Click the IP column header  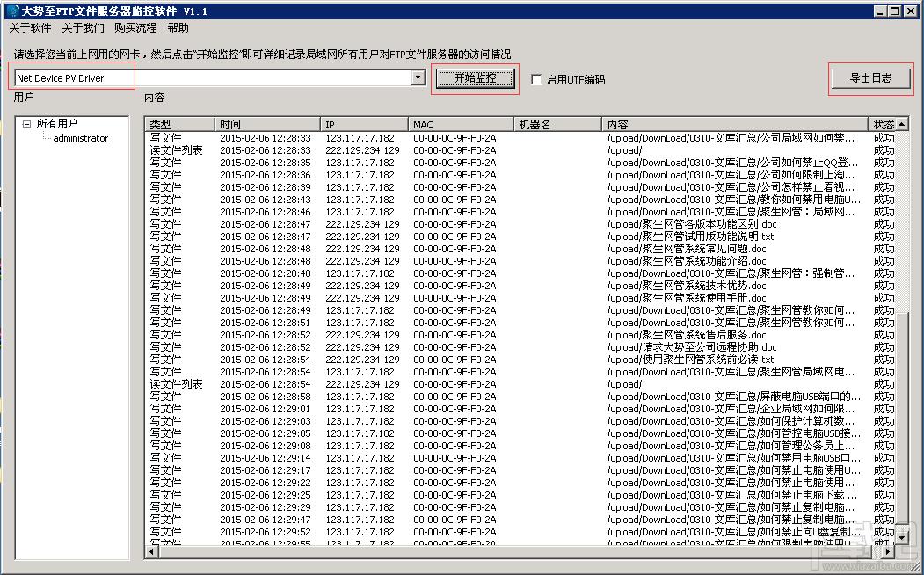coord(364,125)
